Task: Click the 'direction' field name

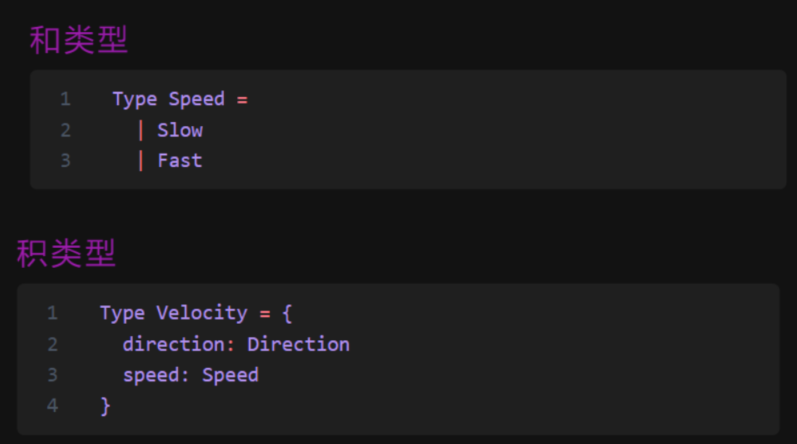Action: coord(173,344)
